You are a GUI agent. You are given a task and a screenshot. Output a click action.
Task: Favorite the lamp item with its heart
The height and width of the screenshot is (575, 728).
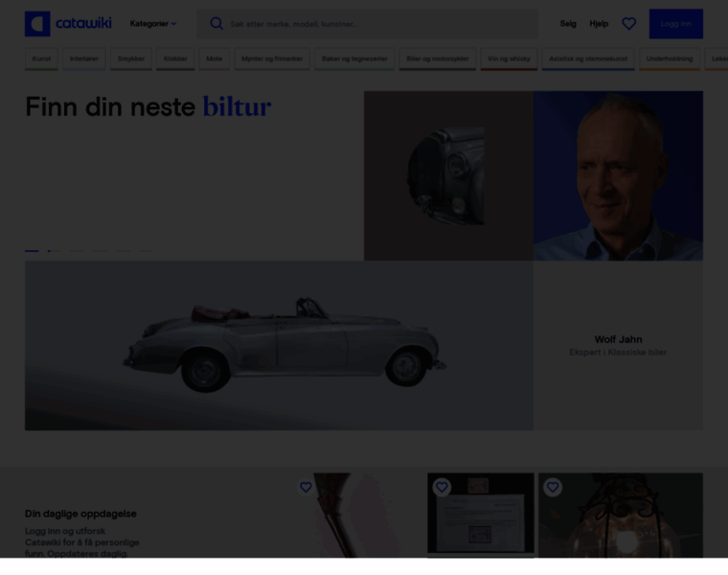point(553,487)
